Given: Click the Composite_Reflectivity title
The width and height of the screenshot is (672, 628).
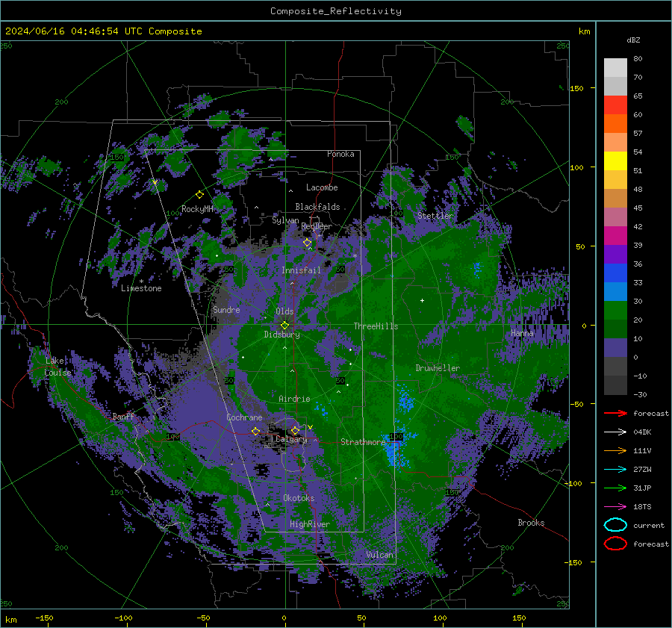Looking at the screenshot, I should tap(336, 11).
